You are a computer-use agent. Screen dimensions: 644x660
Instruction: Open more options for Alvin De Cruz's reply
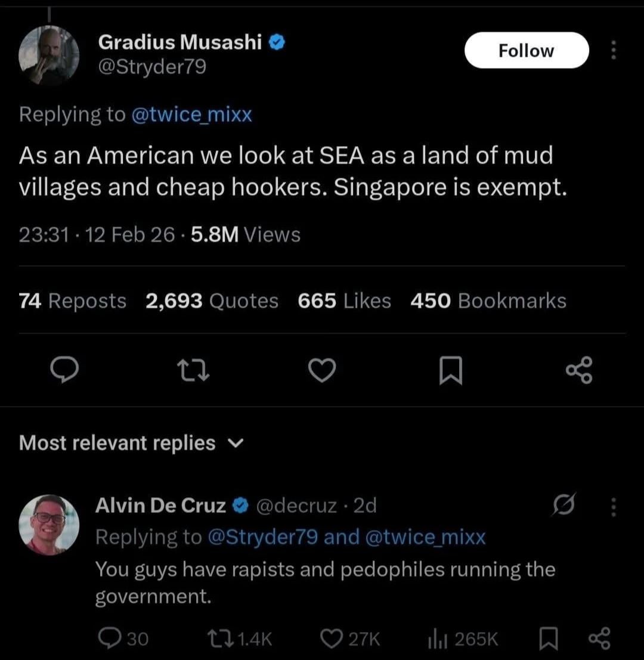611,507
